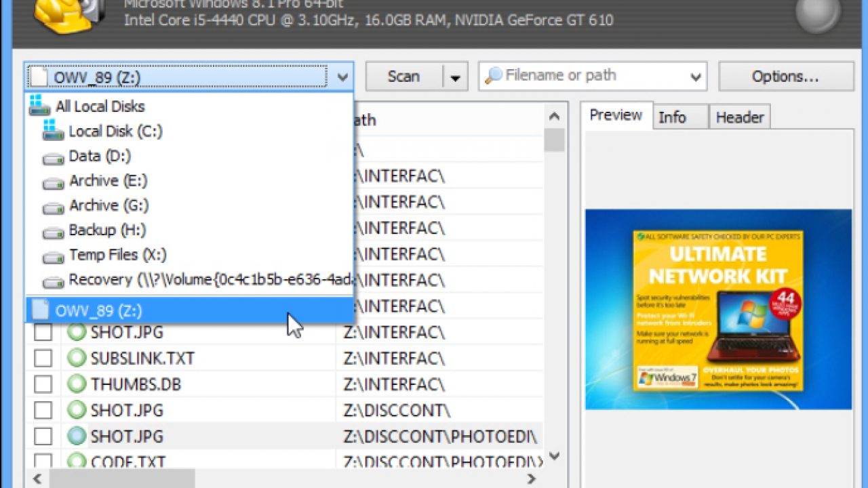Select highlighted OWV_89 (Z:) list entry

[189, 310]
